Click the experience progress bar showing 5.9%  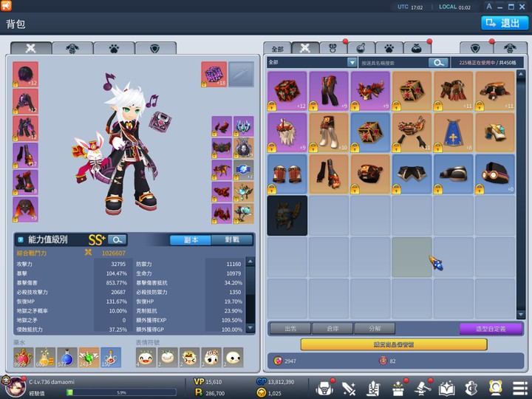[121, 392]
